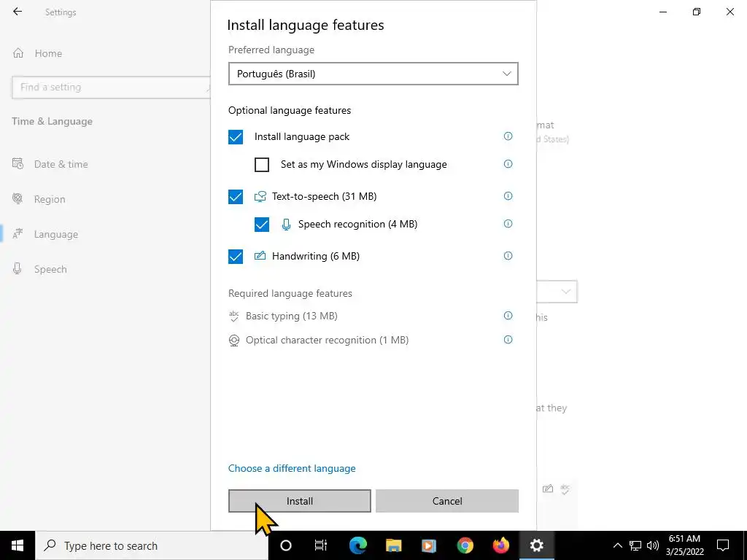Open info icon for Text-to-speech feature
The width and height of the screenshot is (747, 560).
click(508, 195)
